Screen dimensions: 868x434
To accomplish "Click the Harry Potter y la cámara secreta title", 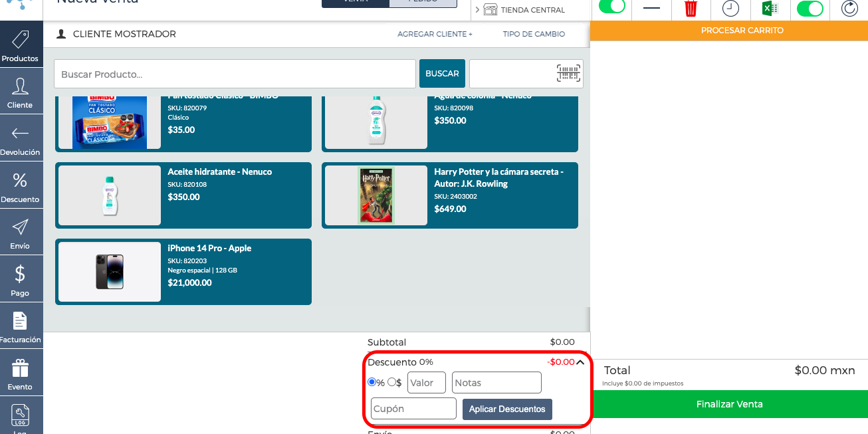I will click(x=498, y=177).
